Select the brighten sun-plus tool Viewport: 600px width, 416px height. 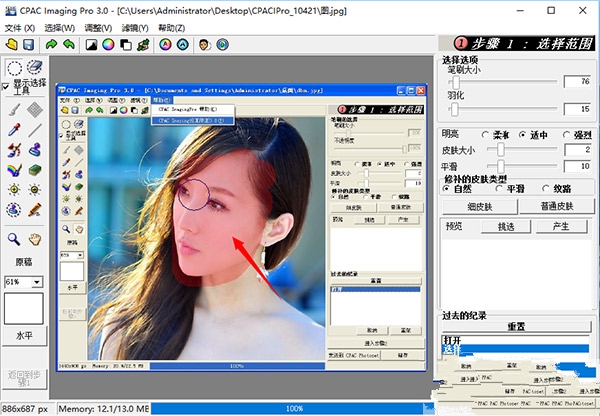14,189
